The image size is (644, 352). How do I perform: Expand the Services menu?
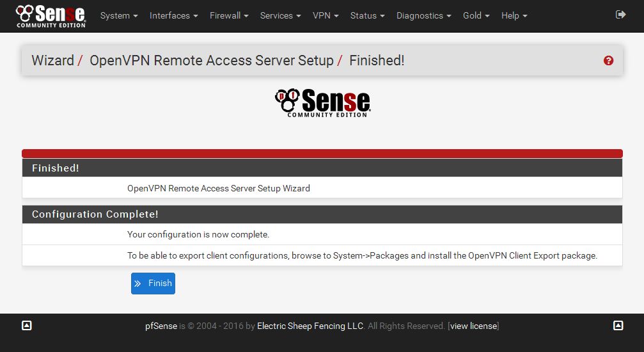coord(281,15)
